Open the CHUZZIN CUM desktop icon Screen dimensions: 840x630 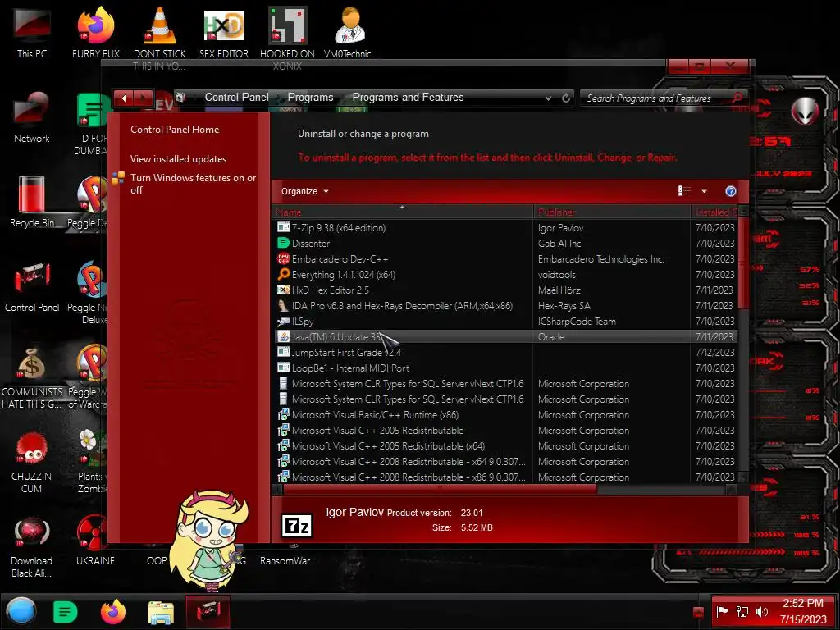point(32,462)
